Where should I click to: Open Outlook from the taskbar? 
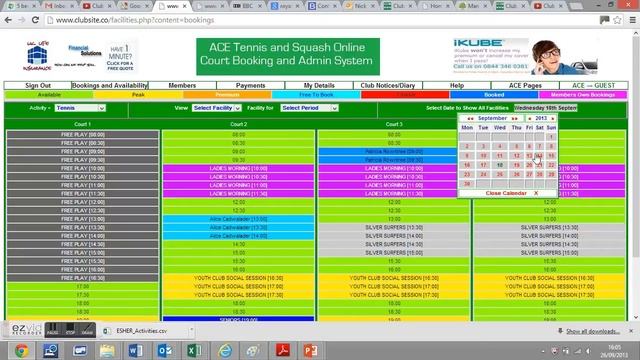pos(164,351)
